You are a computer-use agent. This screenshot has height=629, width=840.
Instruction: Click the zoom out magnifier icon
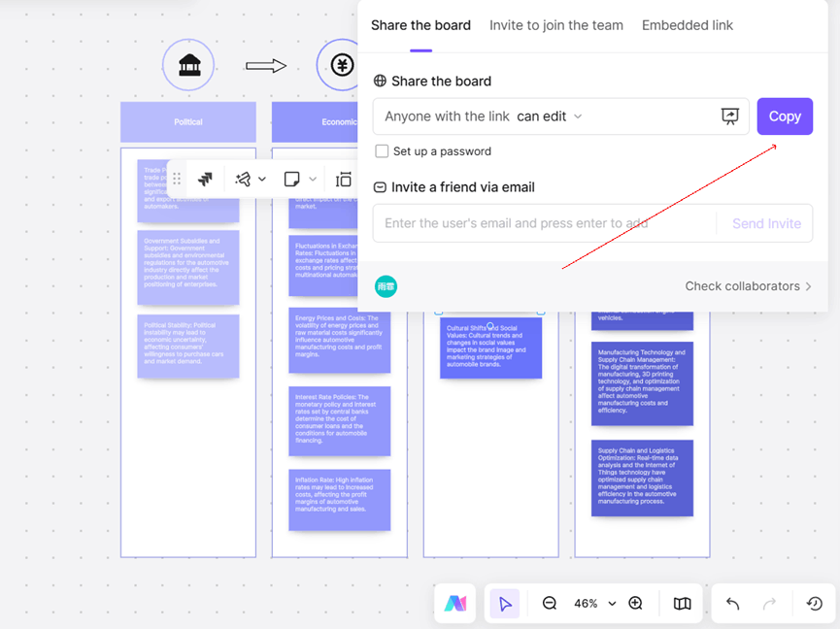pos(549,603)
